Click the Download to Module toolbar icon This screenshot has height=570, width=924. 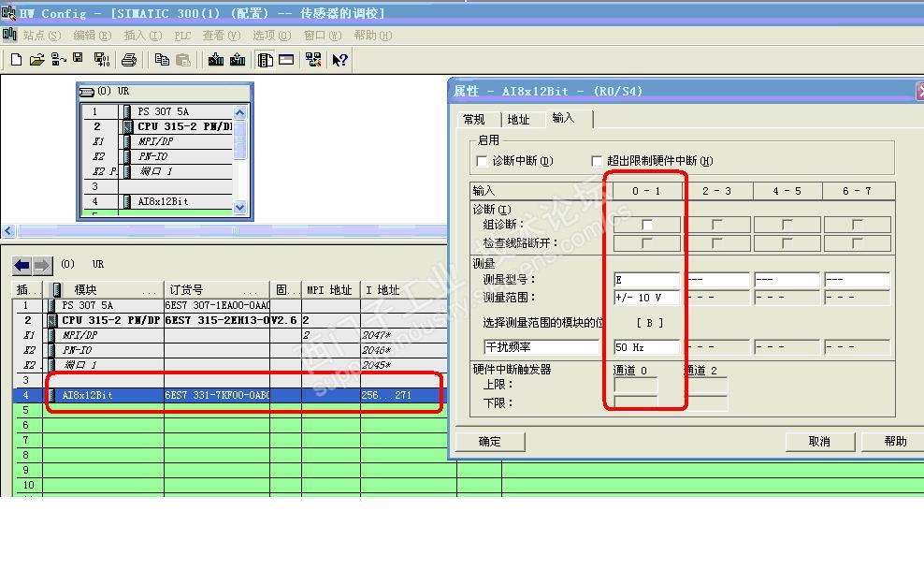216,60
